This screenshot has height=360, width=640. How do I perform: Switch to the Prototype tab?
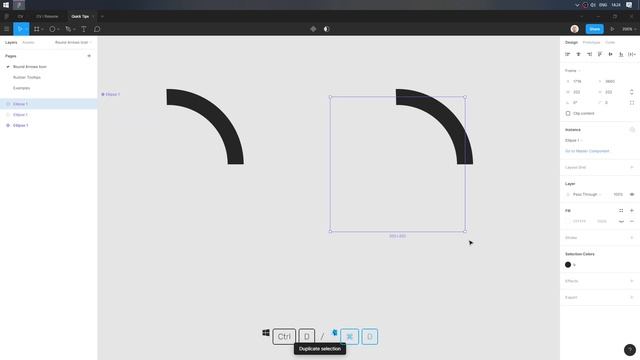click(x=591, y=42)
